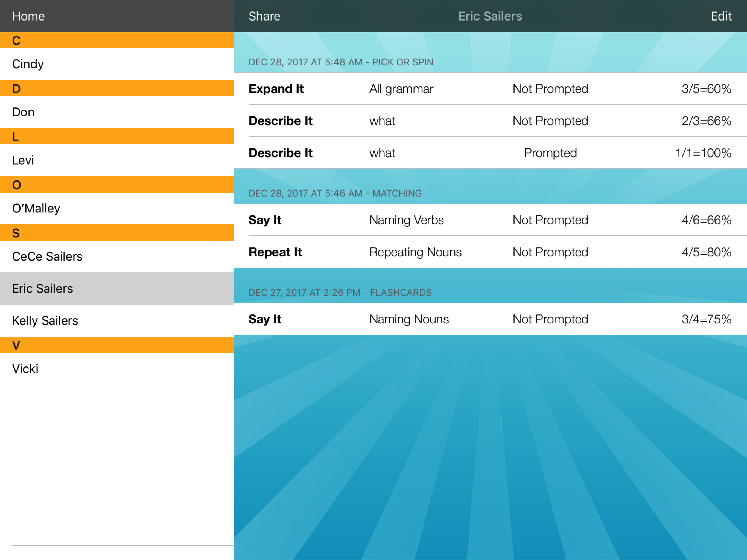Select Describe It Not Prompted 2/3=66% row
Screen dimensions: 747x560
click(490, 121)
